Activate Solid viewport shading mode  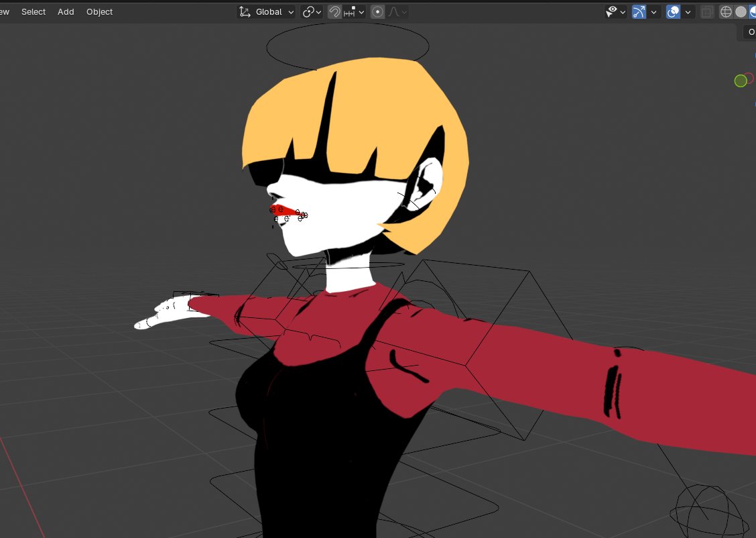(740, 11)
